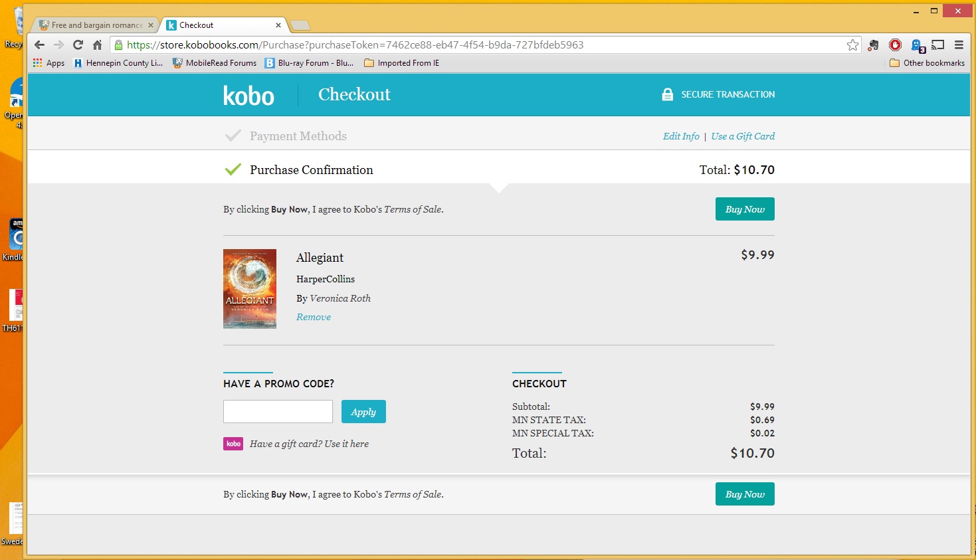Open the Use a Gift Card link

point(743,136)
